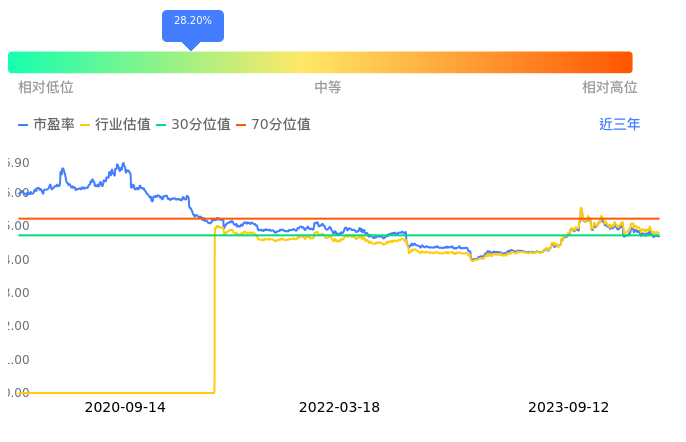Click the valuation gradient bar at its center
Viewport: 686px width, 442px height.
coord(320,62)
